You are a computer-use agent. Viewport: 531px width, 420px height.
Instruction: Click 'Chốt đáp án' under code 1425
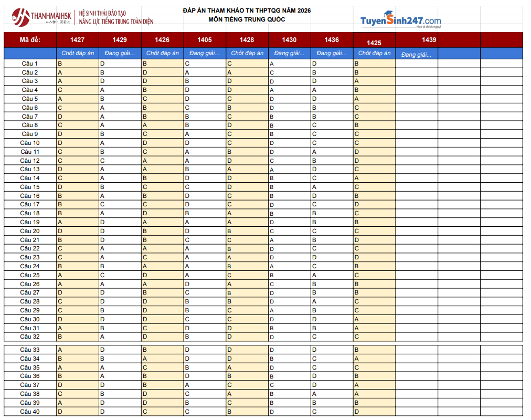[375, 53]
